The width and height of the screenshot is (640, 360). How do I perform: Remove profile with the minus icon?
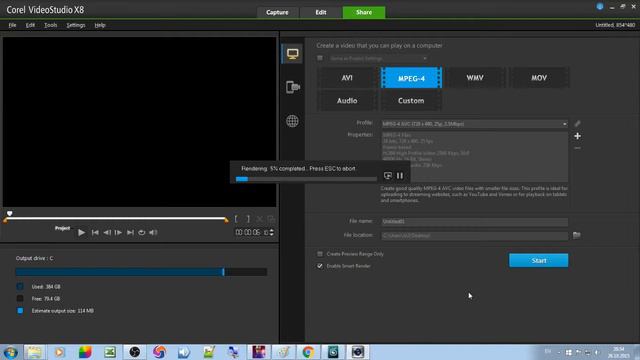point(577,148)
